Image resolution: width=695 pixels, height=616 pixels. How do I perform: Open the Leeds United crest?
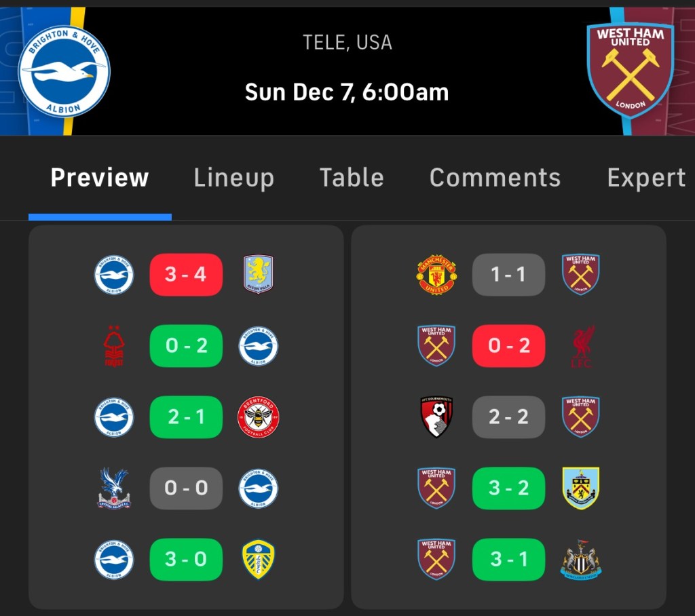pyautogui.click(x=258, y=560)
